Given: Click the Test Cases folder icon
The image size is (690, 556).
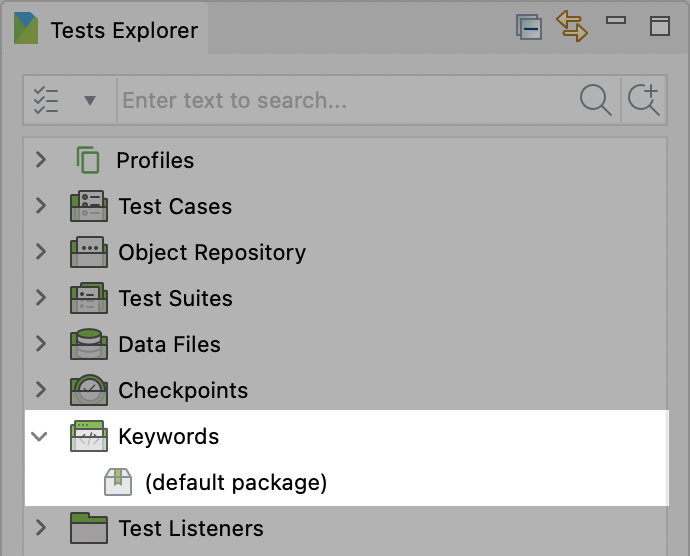Looking at the screenshot, I should (x=89, y=207).
